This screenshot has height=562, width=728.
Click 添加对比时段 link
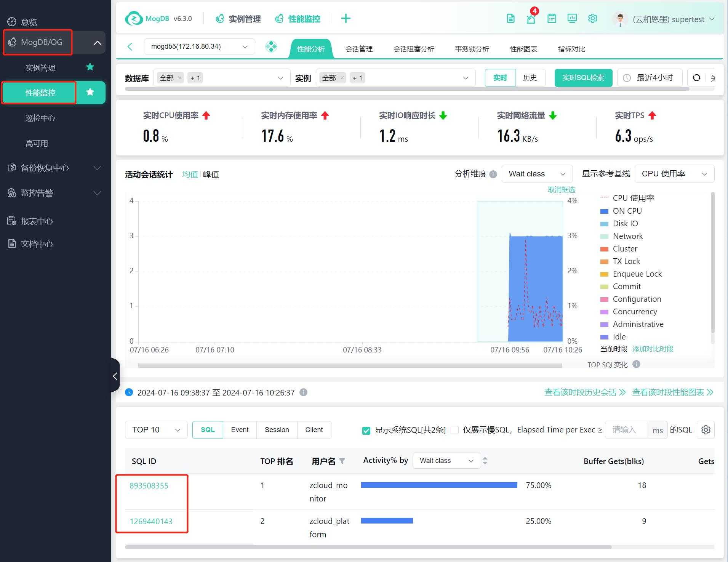pyautogui.click(x=653, y=349)
